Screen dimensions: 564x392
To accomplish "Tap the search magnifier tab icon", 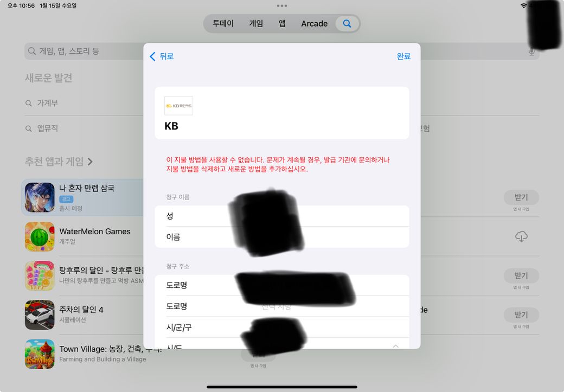I will click(x=347, y=24).
